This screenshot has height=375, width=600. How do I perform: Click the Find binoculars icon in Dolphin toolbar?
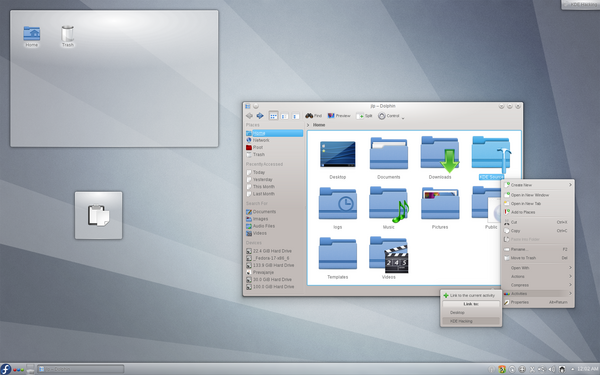pos(309,116)
